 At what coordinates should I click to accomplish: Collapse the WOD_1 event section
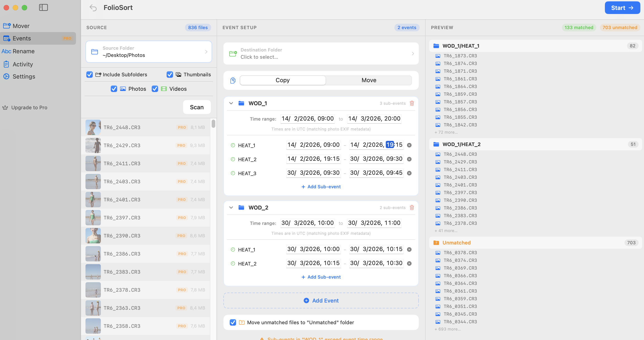[231, 103]
